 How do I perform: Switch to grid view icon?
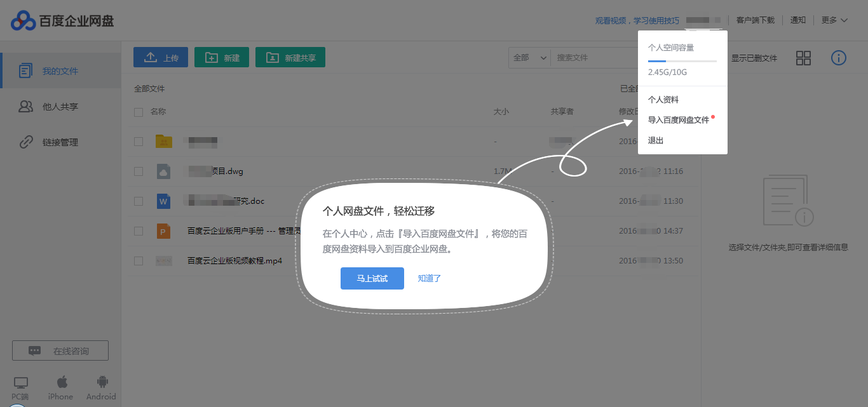tap(803, 58)
